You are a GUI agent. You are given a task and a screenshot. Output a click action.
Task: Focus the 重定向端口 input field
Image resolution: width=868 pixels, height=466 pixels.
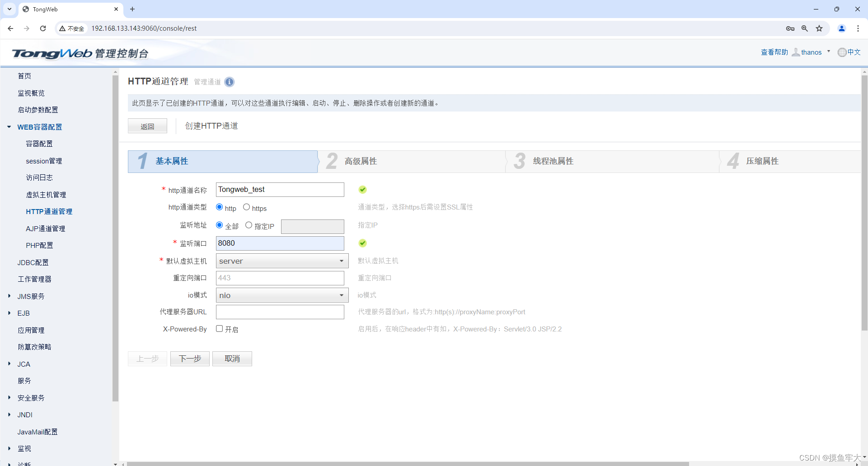pyautogui.click(x=280, y=278)
